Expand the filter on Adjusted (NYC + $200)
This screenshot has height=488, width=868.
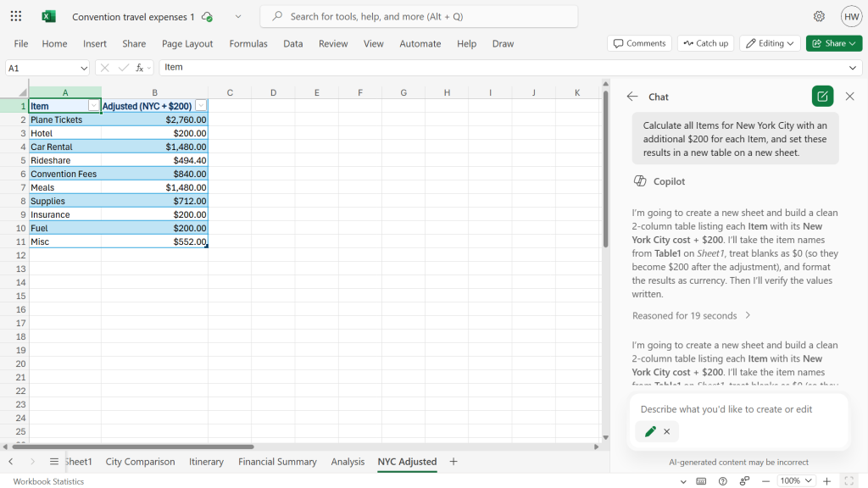pos(201,105)
